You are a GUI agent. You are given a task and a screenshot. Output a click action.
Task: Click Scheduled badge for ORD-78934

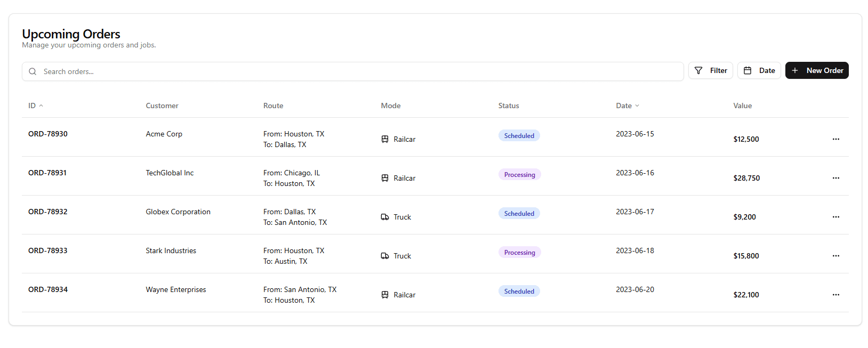coord(519,291)
